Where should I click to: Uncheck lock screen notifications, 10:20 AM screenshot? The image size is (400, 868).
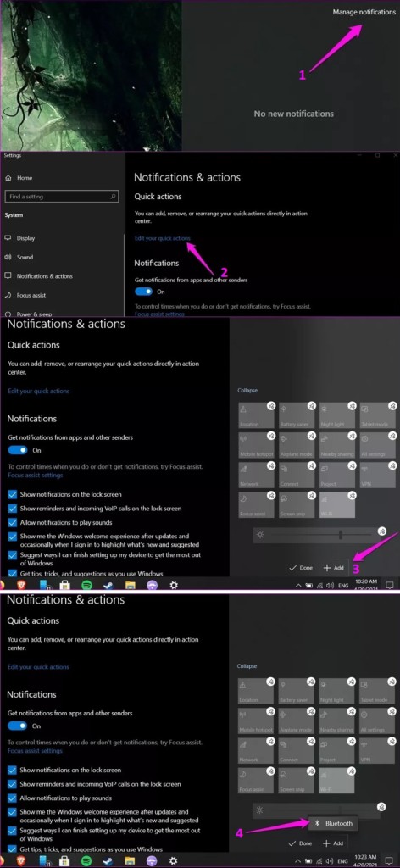(x=13, y=494)
